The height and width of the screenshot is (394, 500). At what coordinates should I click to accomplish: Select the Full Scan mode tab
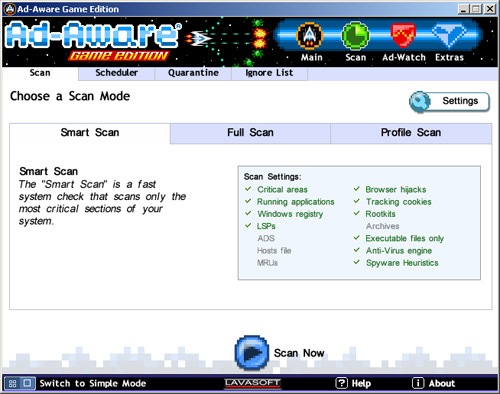250,133
